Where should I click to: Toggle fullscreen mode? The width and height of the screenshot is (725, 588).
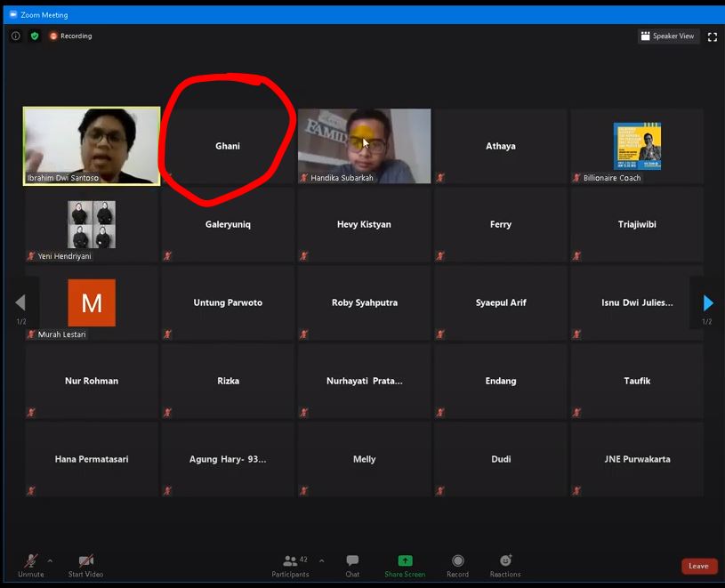(712, 36)
